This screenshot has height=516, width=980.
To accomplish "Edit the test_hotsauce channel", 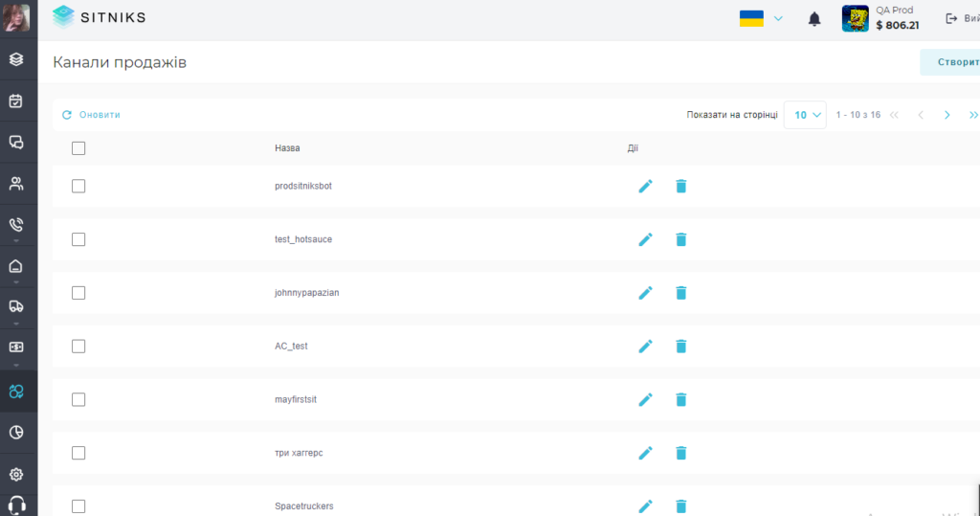I will pyautogui.click(x=645, y=239).
